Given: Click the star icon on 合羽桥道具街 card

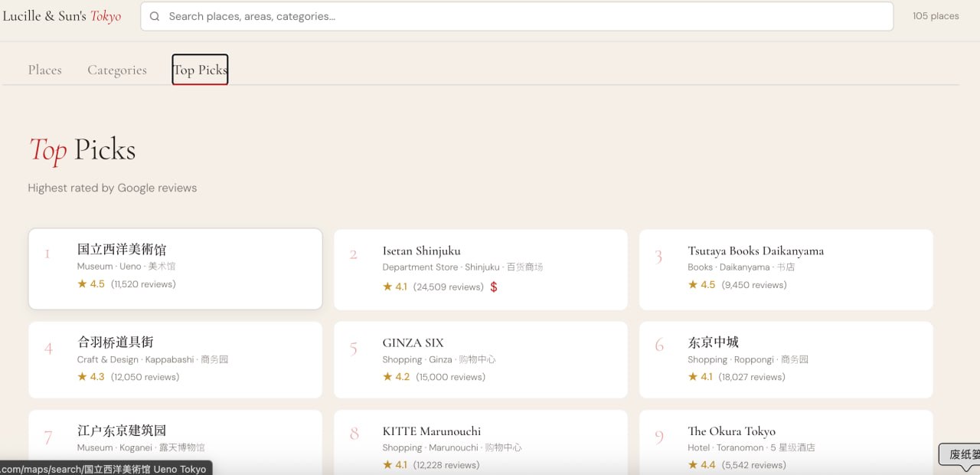Looking at the screenshot, I should [82, 377].
